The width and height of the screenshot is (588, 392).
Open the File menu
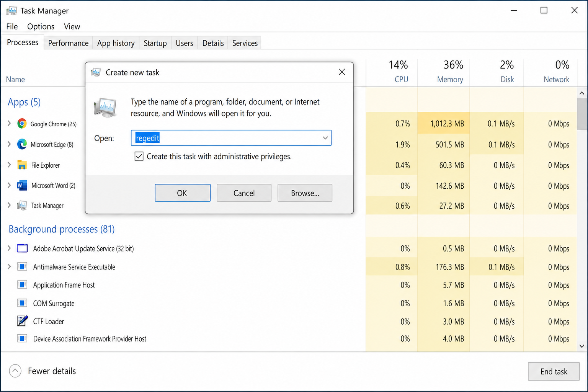(12, 26)
